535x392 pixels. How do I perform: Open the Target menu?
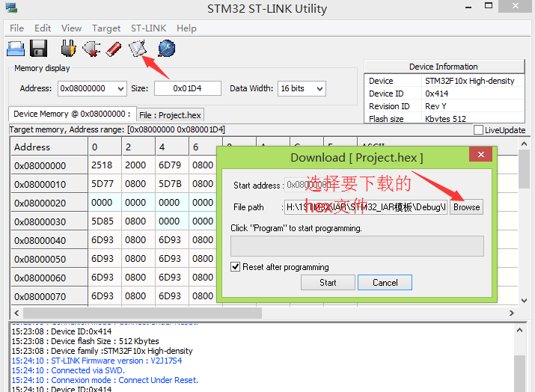(106, 28)
